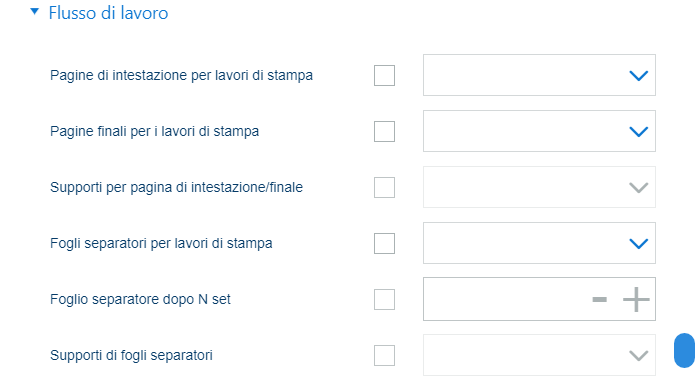Mark the Supporti di fogli separatori checkbox
Image resolution: width=697 pixels, height=382 pixels.
click(x=385, y=355)
